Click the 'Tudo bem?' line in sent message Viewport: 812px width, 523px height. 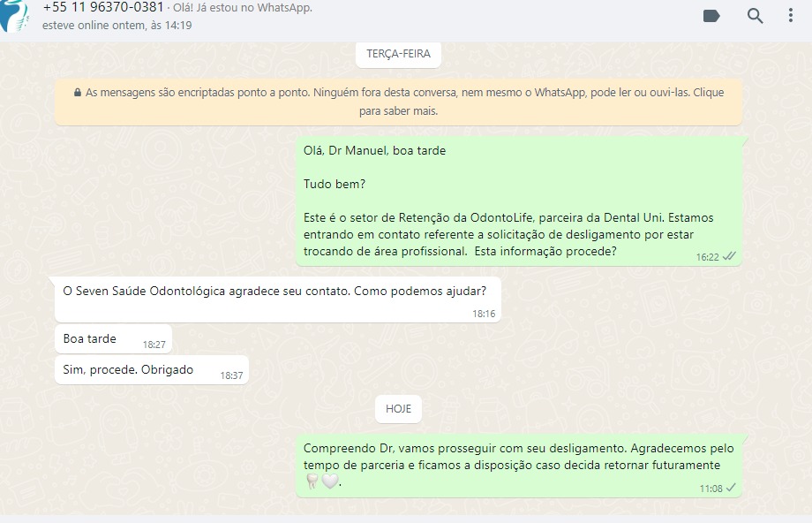click(x=335, y=185)
